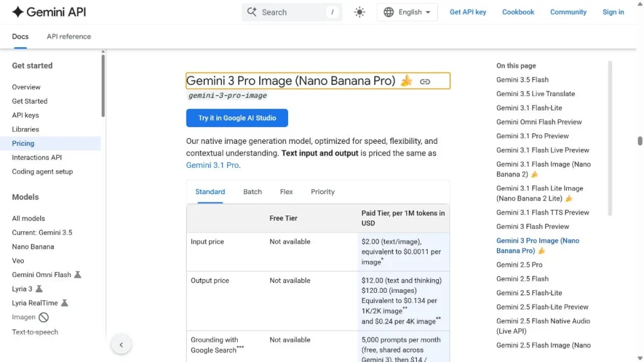
Task: Click the flask icon beside Lyria 3
Action: tap(39, 289)
